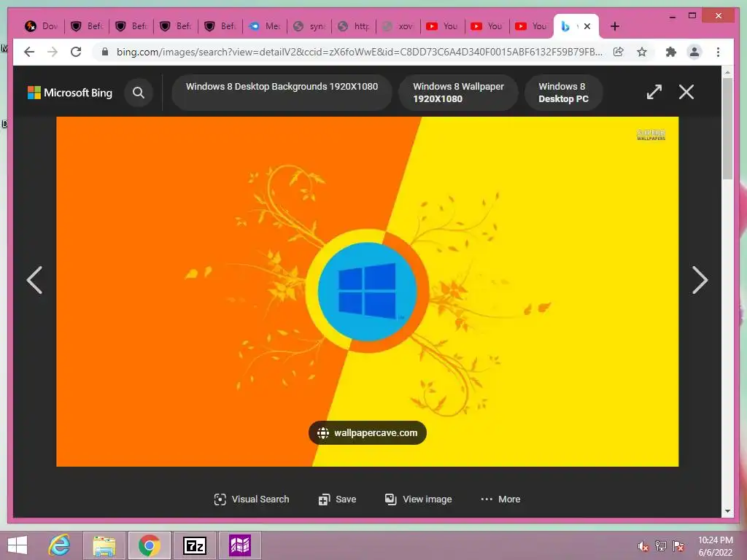Expand the More options menu
Image resolution: width=747 pixels, height=560 pixels.
[500, 499]
